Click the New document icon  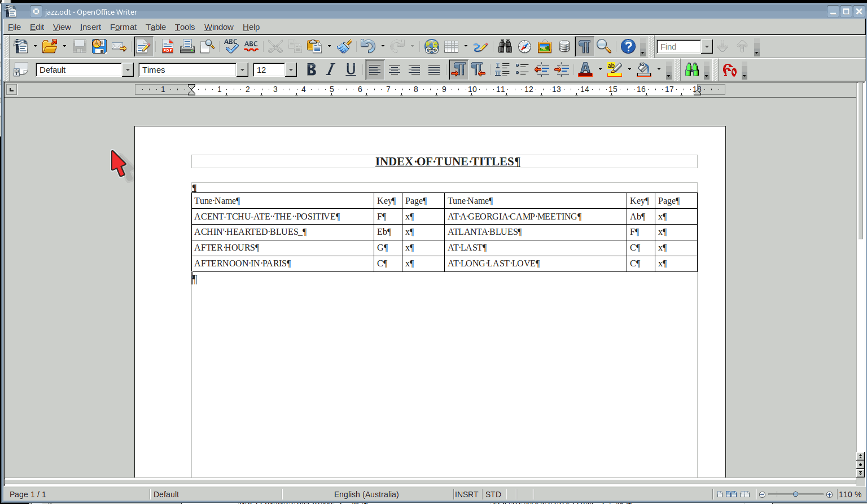point(21,46)
